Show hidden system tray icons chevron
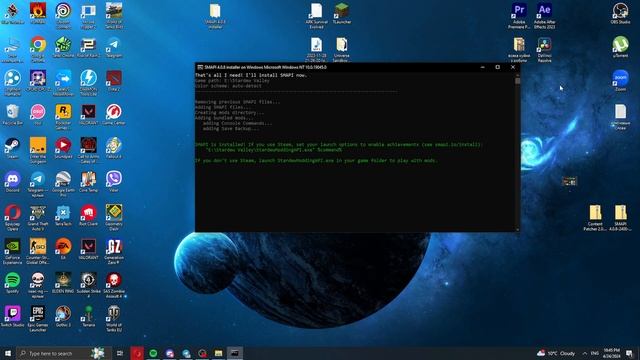This screenshot has height=360, width=640. pyautogui.click(x=584, y=353)
